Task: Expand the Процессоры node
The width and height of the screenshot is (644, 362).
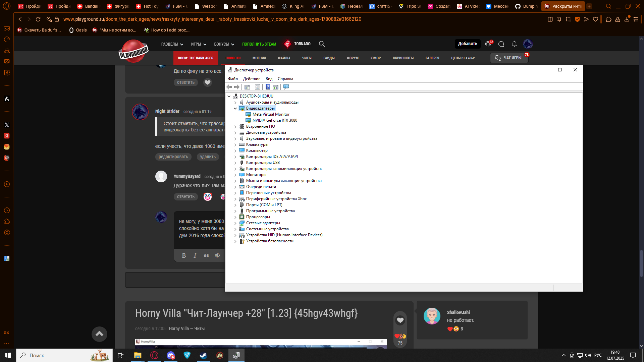Action: pyautogui.click(x=235, y=217)
